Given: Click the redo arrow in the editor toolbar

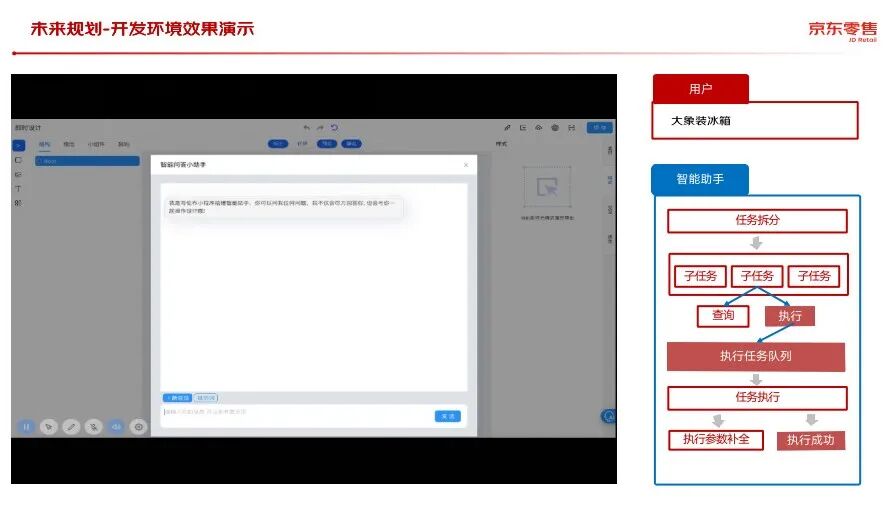Looking at the screenshot, I should 320,127.
